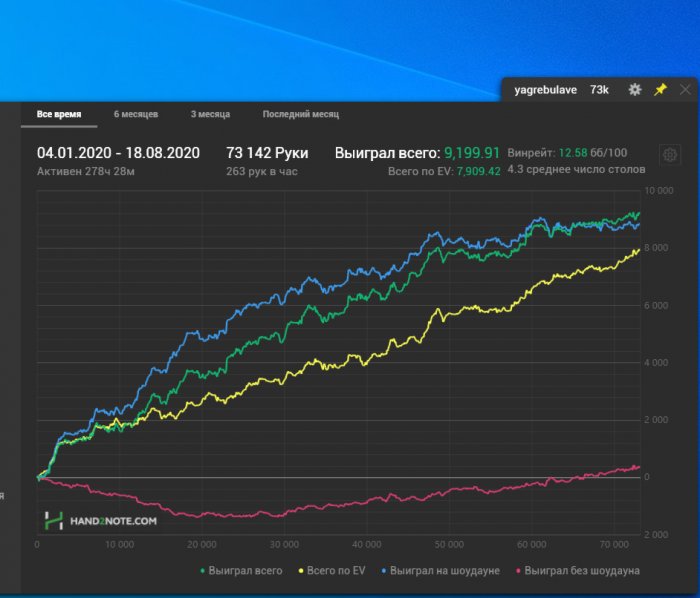Open chart settings gear beside winrate
Image resolution: width=700 pixels, height=598 pixels.
tap(670, 155)
